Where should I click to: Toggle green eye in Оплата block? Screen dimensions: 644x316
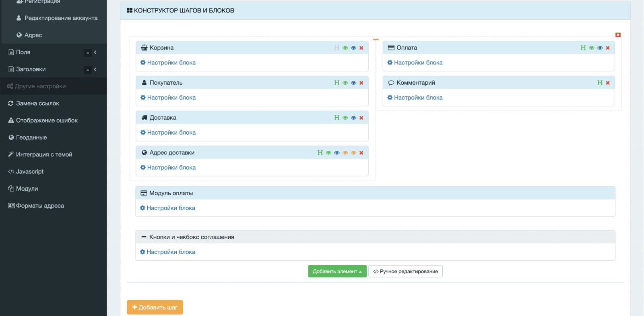coord(592,48)
